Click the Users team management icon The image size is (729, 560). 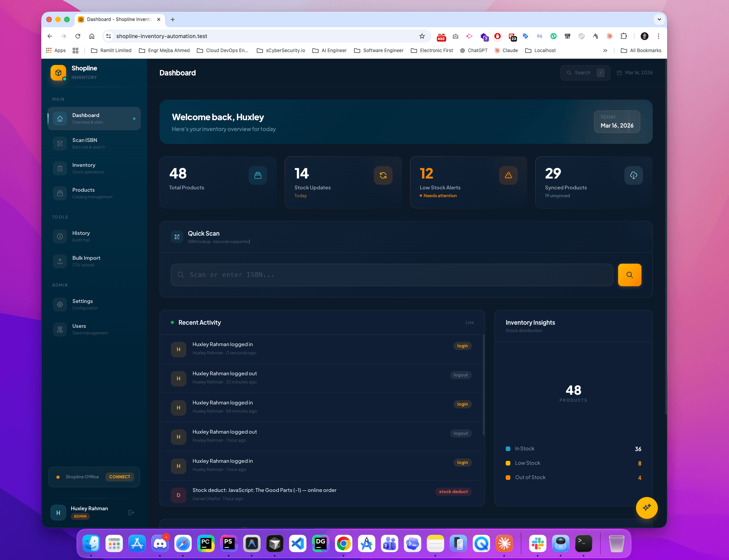60,329
